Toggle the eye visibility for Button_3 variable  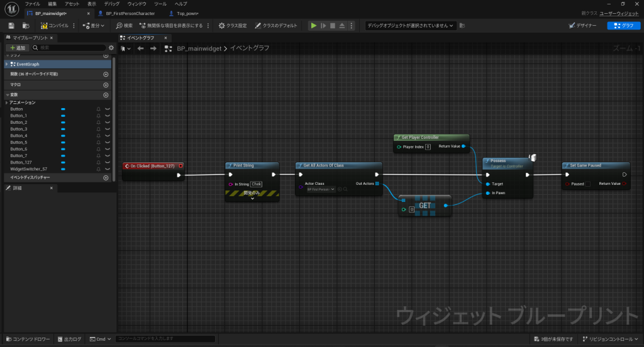(107, 129)
